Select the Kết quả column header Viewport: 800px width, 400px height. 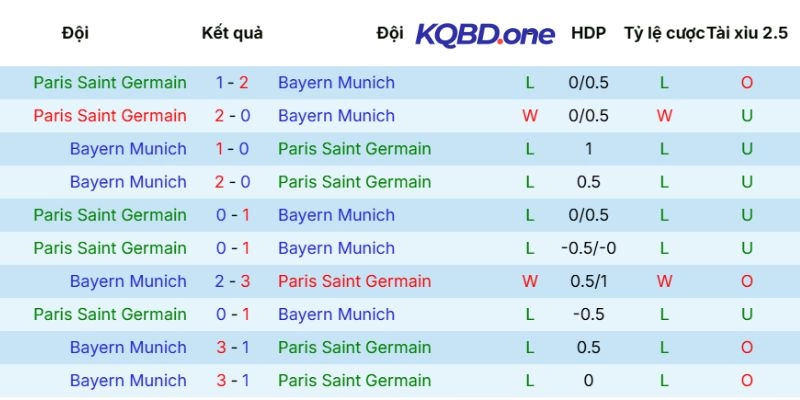tap(232, 33)
